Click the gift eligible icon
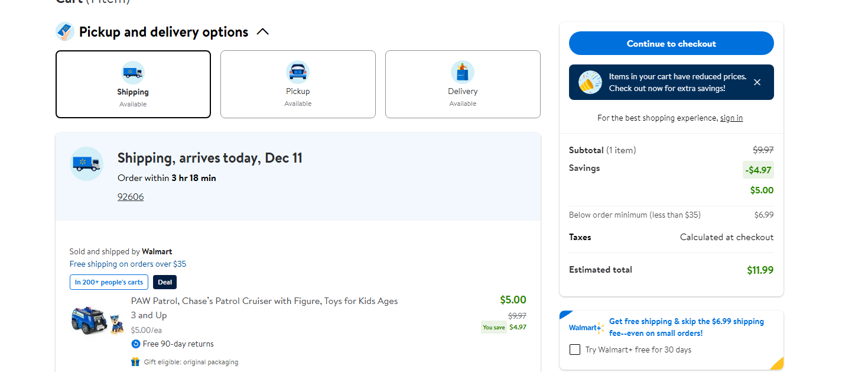Image resolution: width=868 pixels, height=372 pixels. point(136,362)
